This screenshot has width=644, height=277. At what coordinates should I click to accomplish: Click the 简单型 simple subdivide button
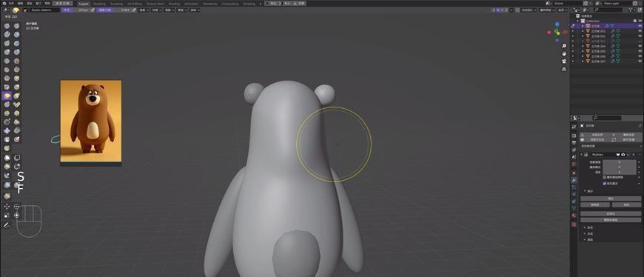pyautogui.click(x=595, y=204)
